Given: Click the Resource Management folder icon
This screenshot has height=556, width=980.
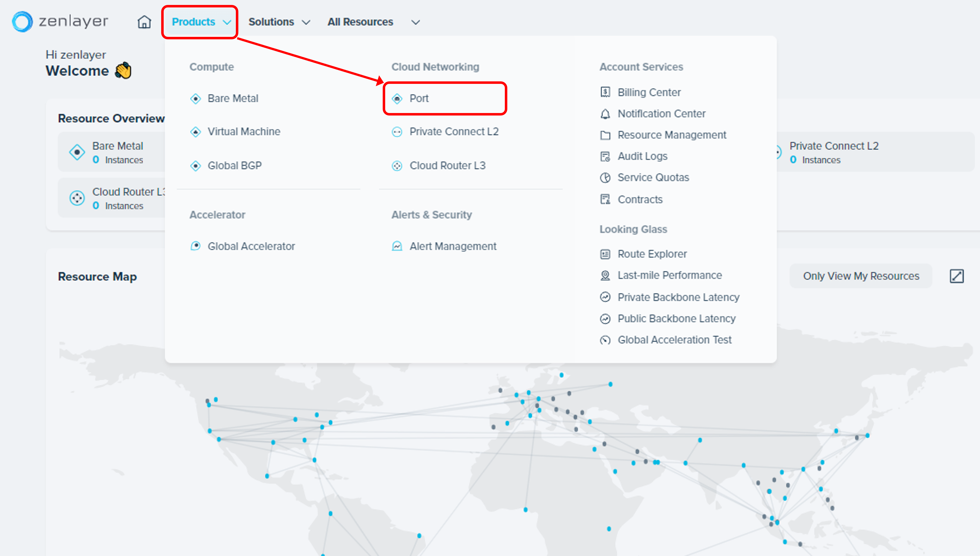Looking at the screenshot, I should click(605, 135).
